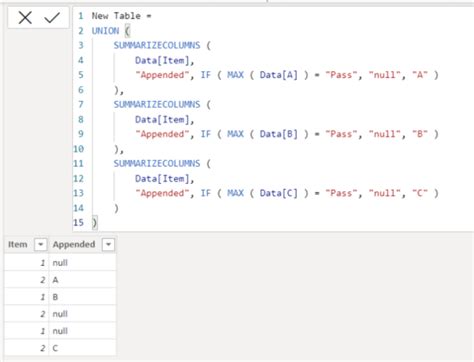Click the IF function on line 13
The height and width of the screenshot is (362, 474).
[x=206, y=193]
